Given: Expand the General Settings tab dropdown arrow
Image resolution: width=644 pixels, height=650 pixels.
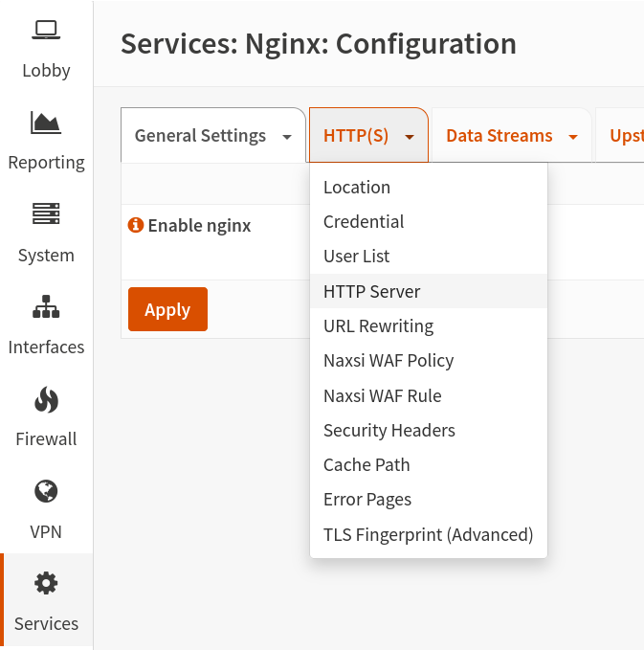Looking at the screenshot, I should (287, 137).
